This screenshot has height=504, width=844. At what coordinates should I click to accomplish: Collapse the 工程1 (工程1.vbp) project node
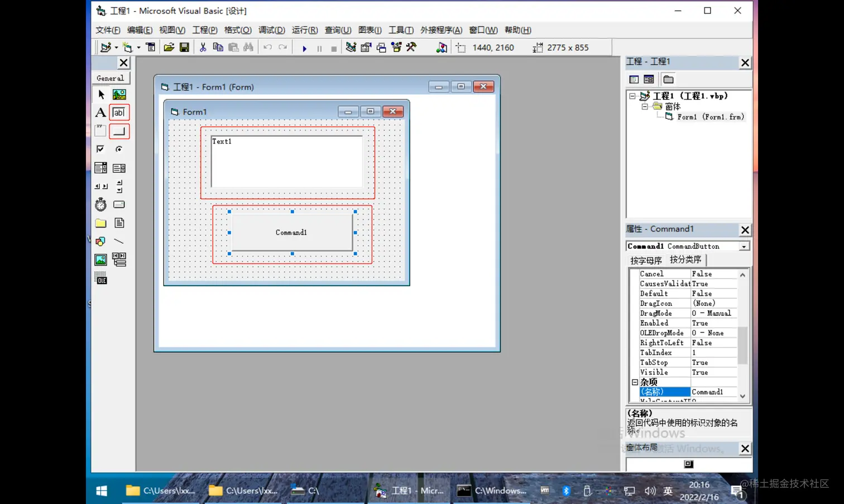pyautogui.click(x=632, y=96)
